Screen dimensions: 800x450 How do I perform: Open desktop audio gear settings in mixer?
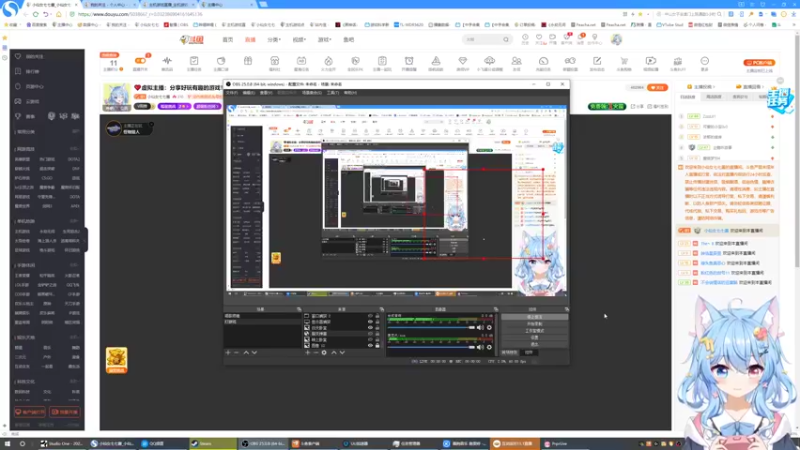coord(489,328)
